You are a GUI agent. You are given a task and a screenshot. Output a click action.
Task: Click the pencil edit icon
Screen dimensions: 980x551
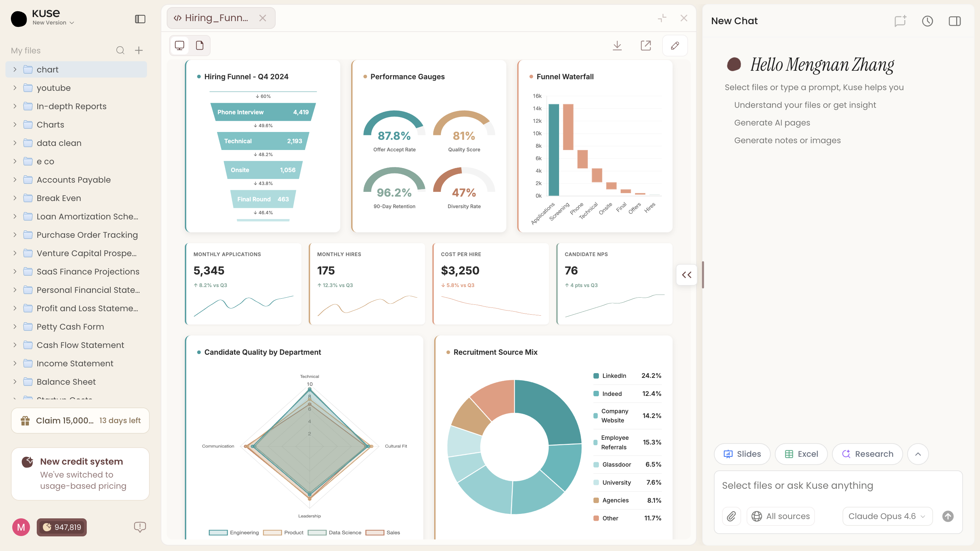675,46
